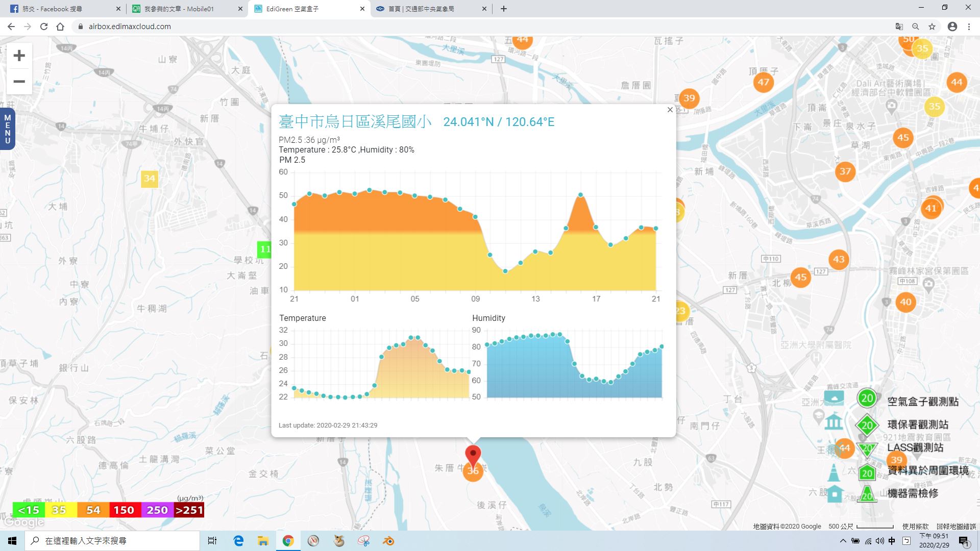Close the 溪尾國小 station popup
This screenshot has height=551, width=980.
[670, 110]
